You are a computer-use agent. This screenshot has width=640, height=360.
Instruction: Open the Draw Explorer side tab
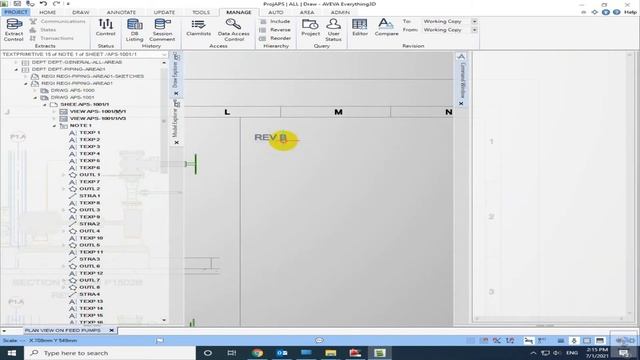pyautogui.click(x=176, y=74)
